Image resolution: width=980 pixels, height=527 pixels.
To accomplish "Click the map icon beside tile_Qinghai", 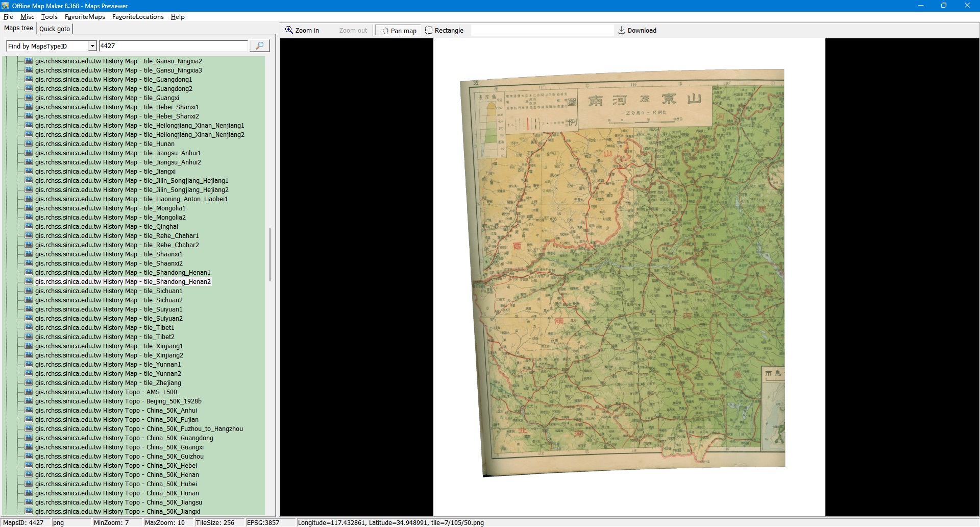I will pyautogui.click(x=29, y=227).
